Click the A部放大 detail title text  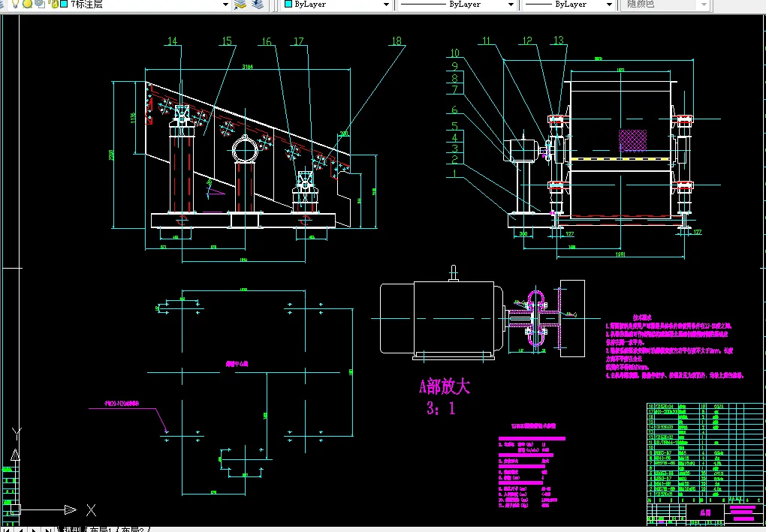pos(445,386)
